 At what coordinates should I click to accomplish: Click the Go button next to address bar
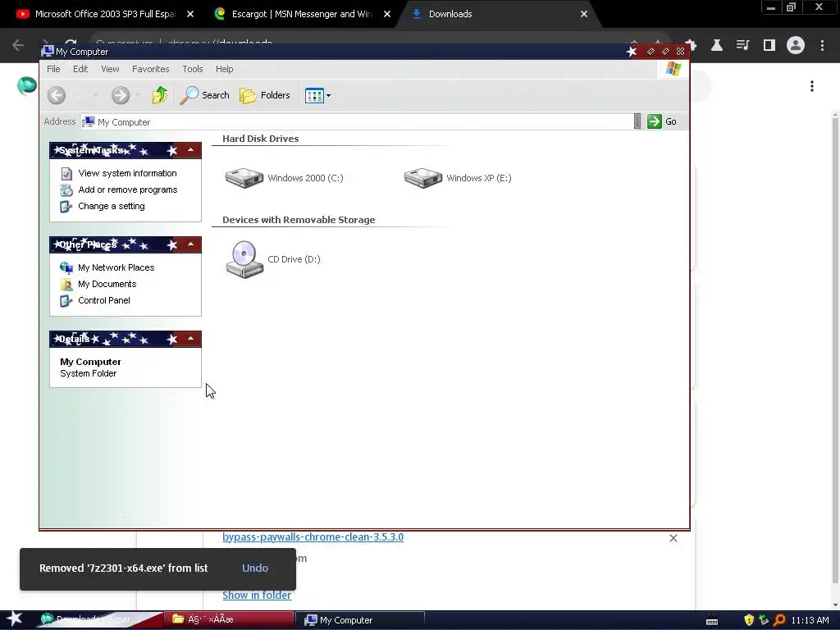[662, 121]
